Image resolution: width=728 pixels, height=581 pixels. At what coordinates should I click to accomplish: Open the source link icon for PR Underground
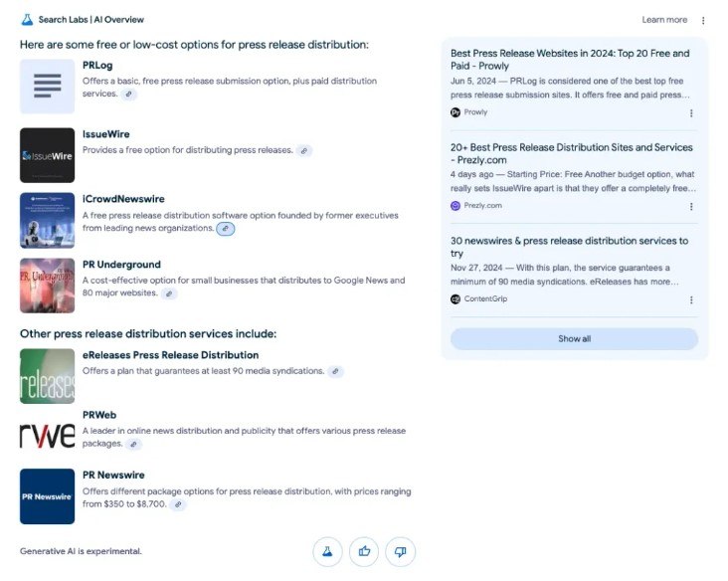(x=169, y=293)
